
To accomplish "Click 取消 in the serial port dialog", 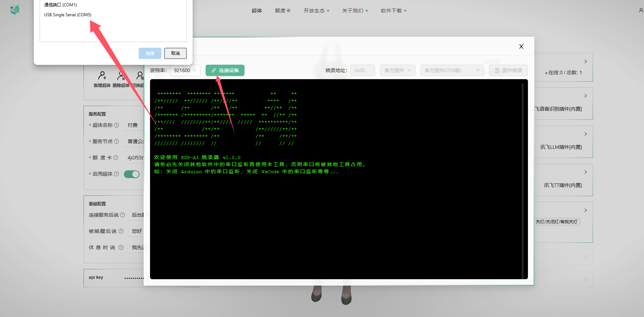I will coord(176,53).
